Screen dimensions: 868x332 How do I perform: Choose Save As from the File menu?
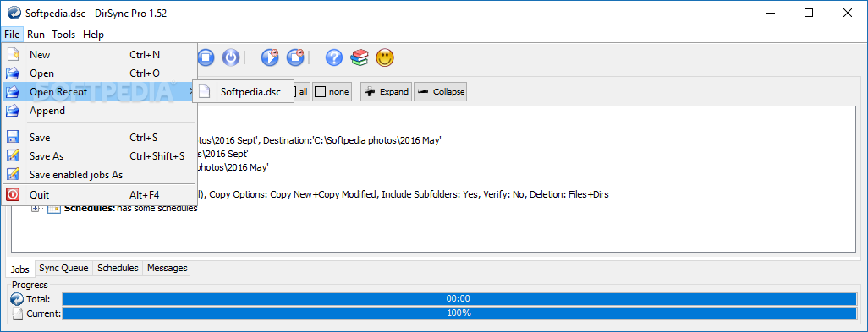pyautogui.click(x=99, y=155)
